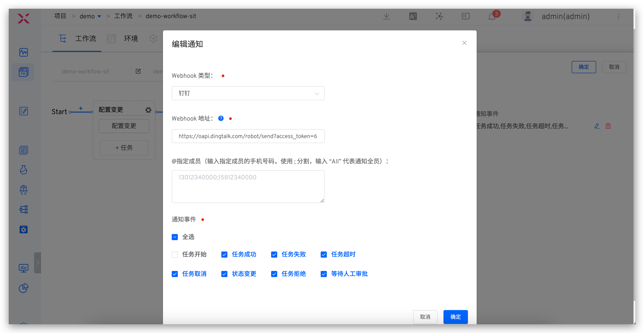This screenshot has width=644, height=333.
Task: Toggle the 全选 checkbox
Action: [175, 237]
